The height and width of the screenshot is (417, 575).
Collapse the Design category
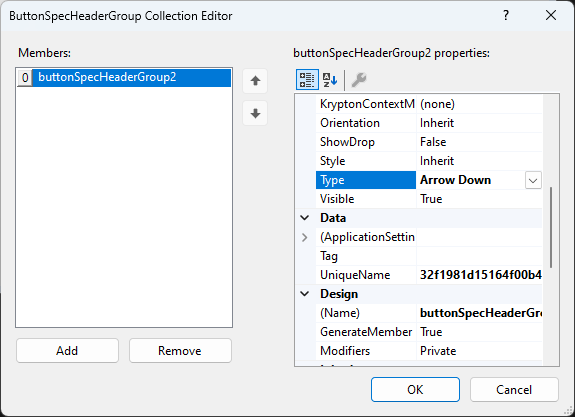tap(305, 294)
